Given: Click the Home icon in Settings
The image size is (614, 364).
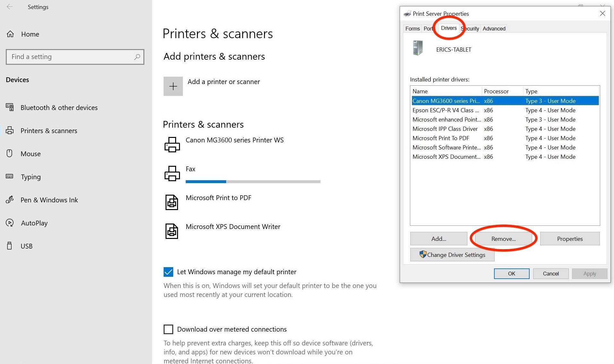Looking at the screenshot, I should [x=10, y=34].
